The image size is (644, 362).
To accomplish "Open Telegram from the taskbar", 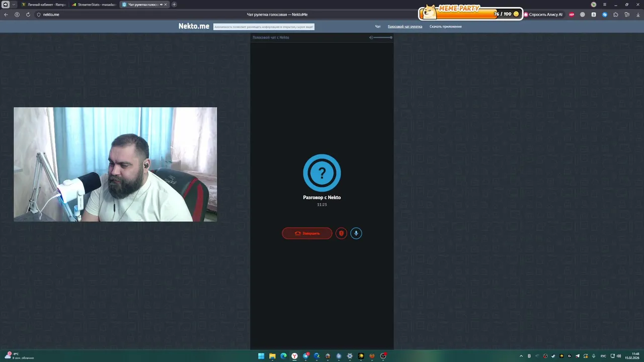I will (305, 356).
